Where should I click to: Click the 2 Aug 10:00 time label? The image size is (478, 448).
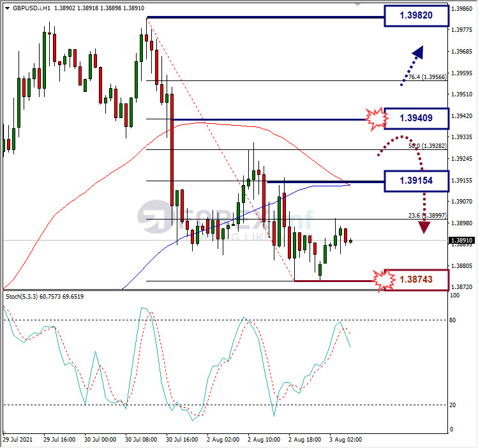264,440
